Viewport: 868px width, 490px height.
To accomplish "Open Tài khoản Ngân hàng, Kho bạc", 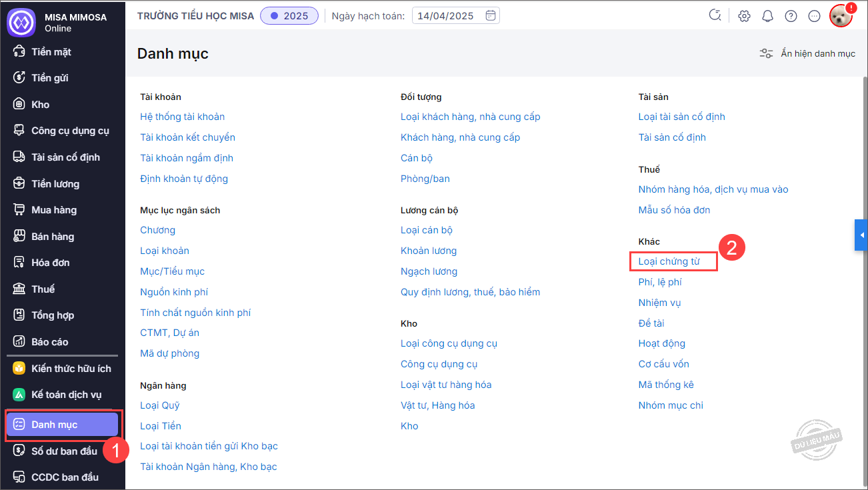I will click(208, 467).
